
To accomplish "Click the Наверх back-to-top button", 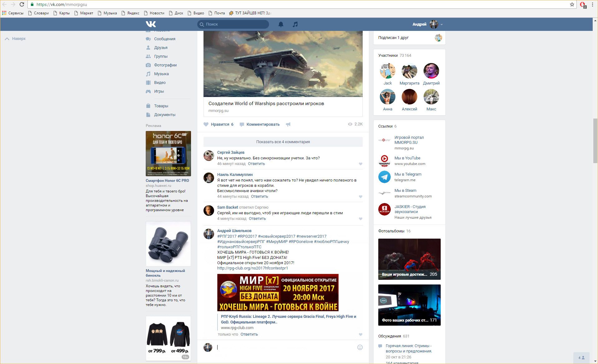I will coord(15,39).
